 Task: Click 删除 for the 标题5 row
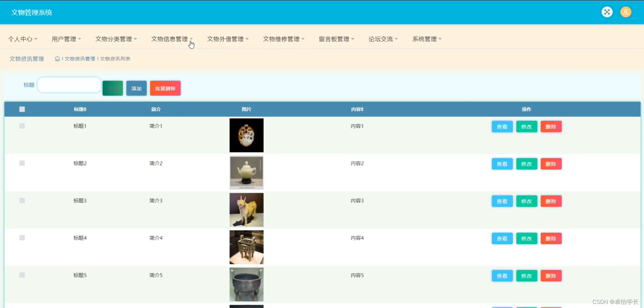pos(551,276)
